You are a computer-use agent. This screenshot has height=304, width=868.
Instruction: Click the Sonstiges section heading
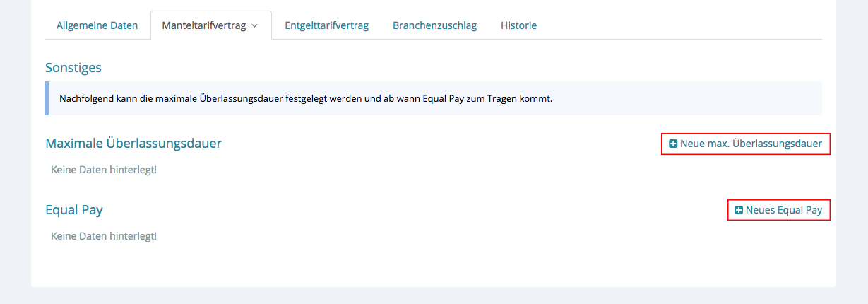click(x=73, y=68)
